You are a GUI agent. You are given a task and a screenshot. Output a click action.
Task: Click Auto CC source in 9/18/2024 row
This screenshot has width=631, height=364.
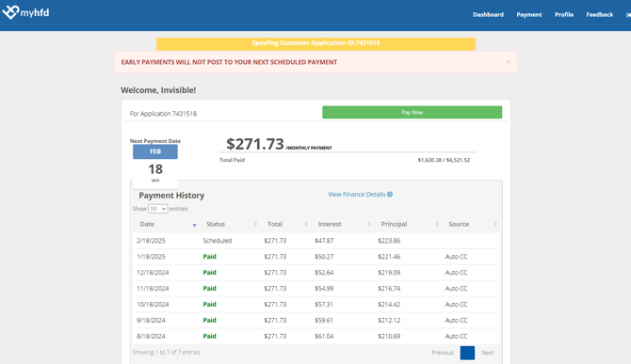457,320
